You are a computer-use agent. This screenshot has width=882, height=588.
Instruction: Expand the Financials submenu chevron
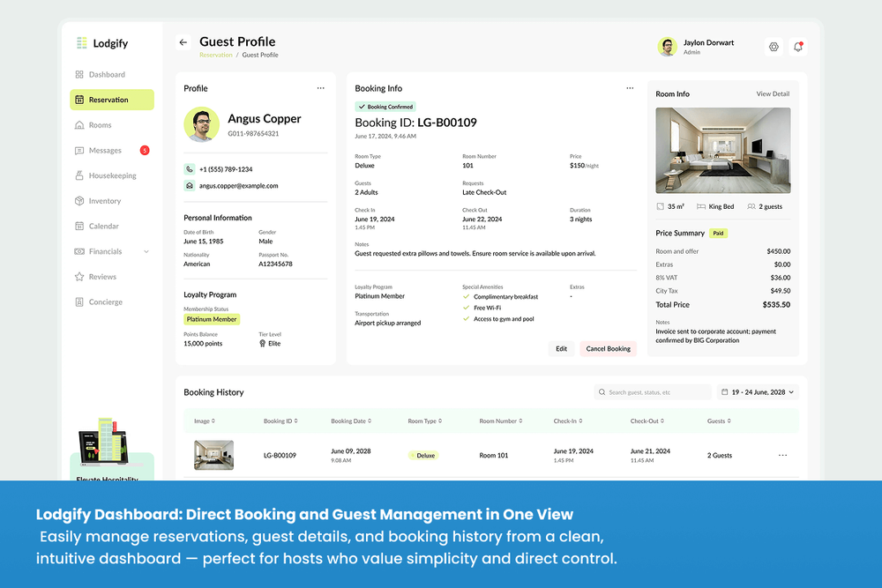[x=146, y=251]
